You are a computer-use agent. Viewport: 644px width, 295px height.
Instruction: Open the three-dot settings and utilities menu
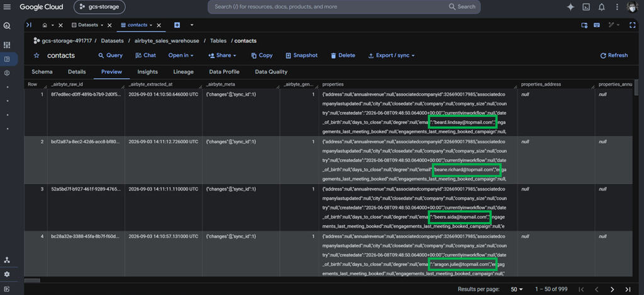(616, 7)
